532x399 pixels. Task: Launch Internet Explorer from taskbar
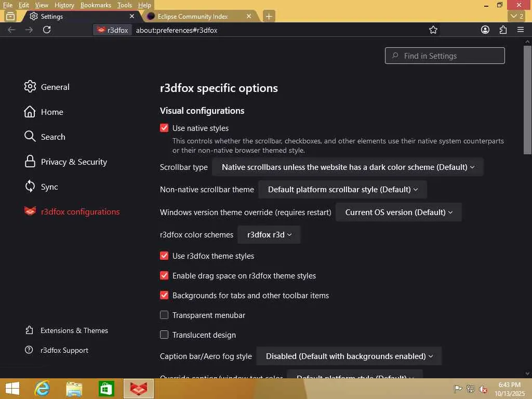click(43, 389)
